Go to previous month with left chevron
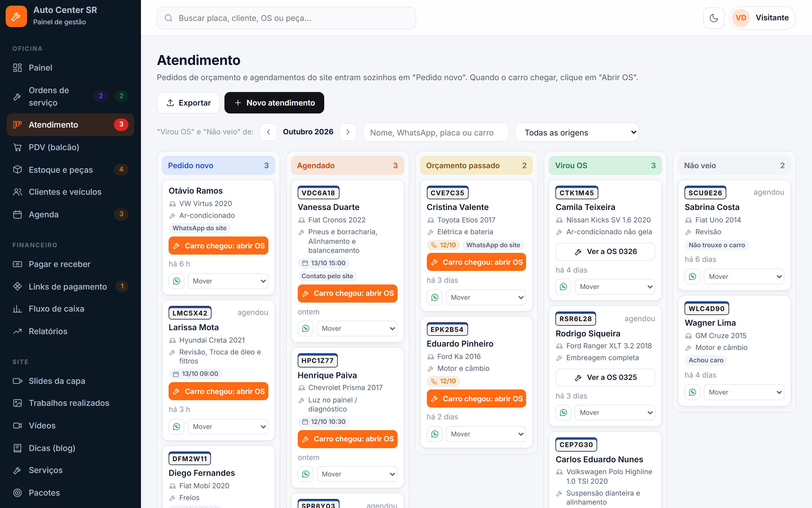812x508 pixels. pos(268,132)
